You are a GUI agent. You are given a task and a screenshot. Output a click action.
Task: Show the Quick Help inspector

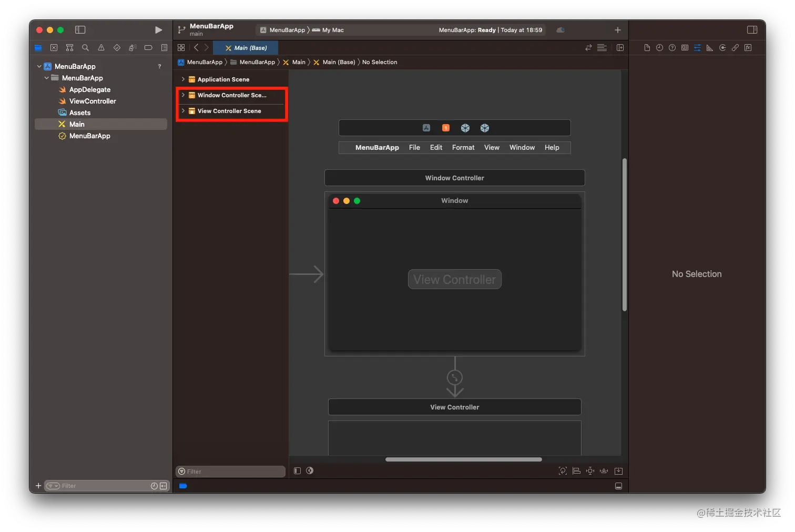pos(672,48)
